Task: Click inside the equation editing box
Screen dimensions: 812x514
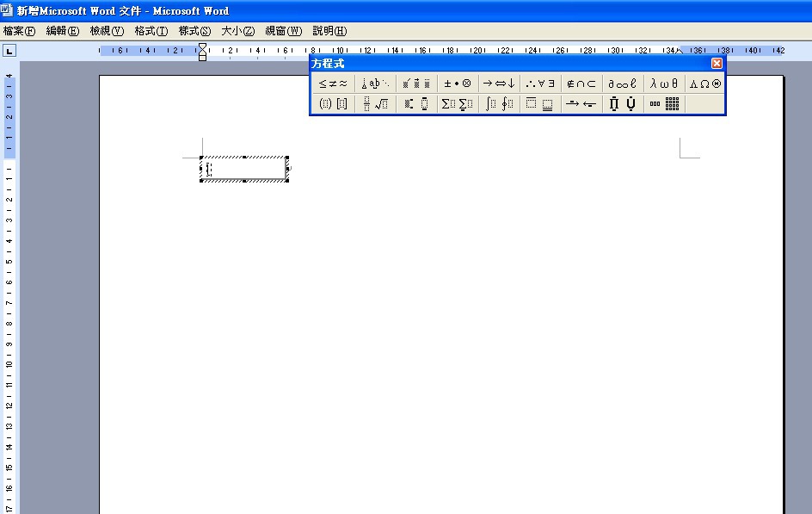Action: (244, 169)
